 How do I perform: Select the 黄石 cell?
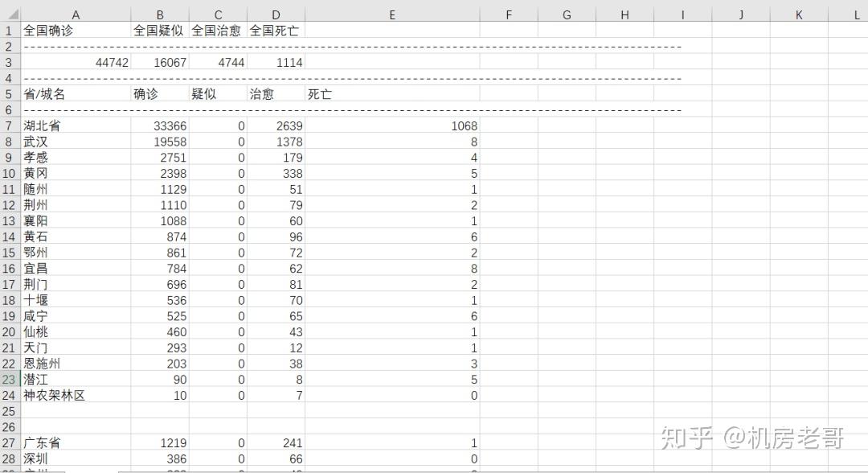[x=76, y=236]
